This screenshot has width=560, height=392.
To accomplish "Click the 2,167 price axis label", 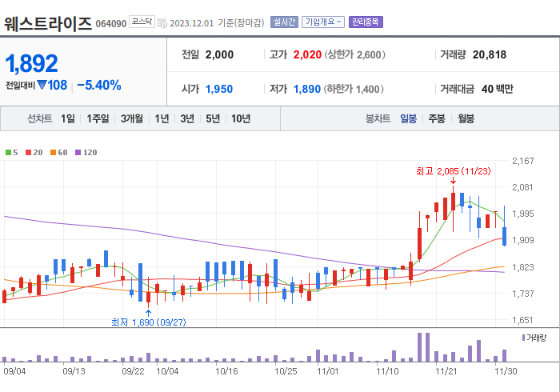I will click(523, 161).
